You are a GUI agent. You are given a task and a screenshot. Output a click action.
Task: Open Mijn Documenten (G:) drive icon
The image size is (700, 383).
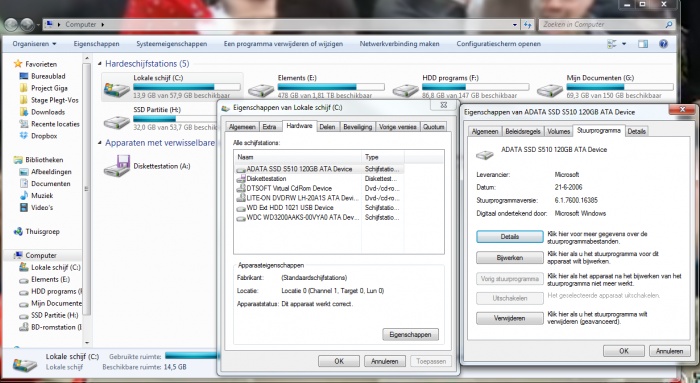(550, 90)
